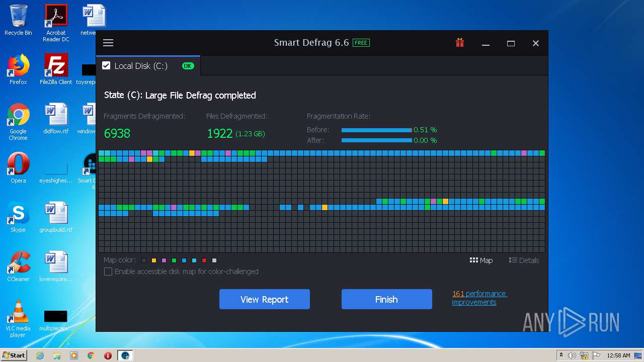Viewport: 644px width, 362px height.
Task: Switch to the Map view
Action: [481, 260]
